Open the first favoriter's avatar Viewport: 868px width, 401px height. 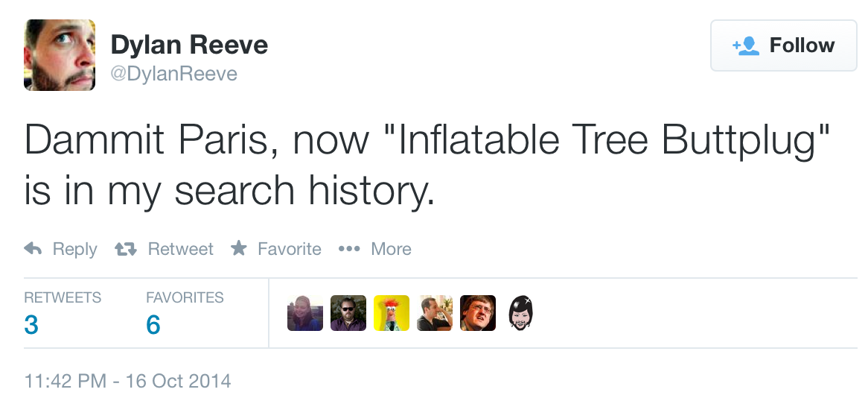[x=305, y=313]
